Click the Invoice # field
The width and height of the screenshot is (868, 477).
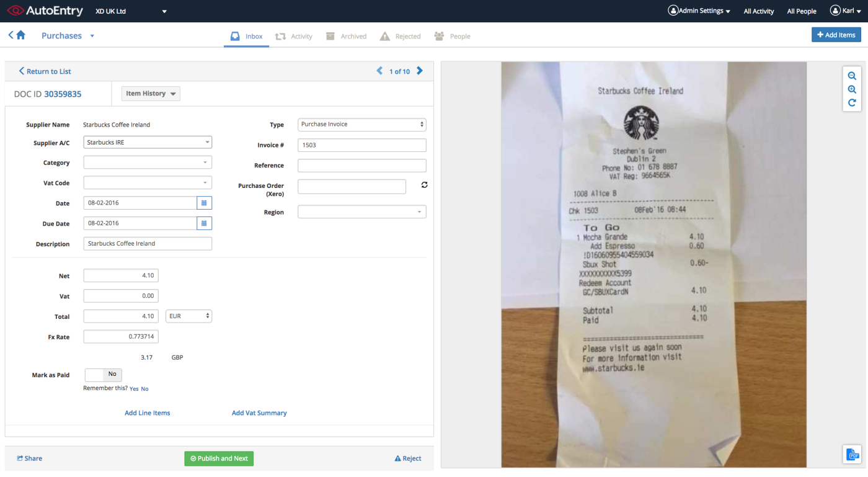tap(362, 145)
